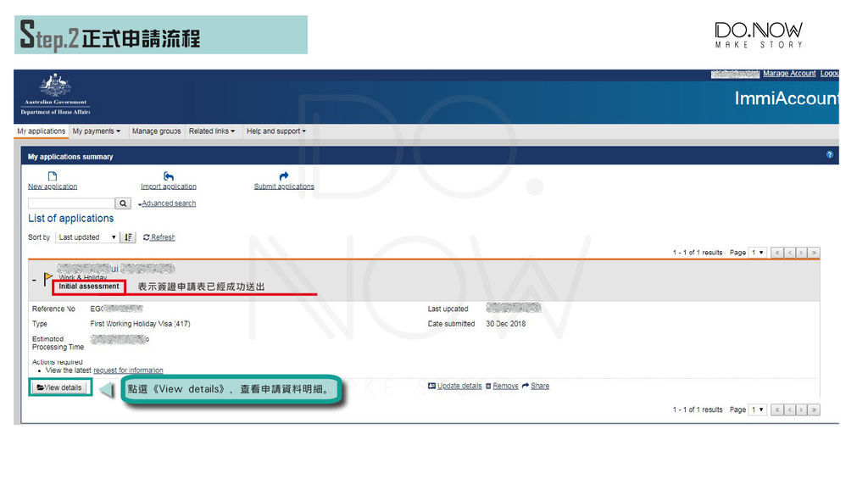
Task: Go to previous page in top pager
Action: pyautogui.click(x=789, y=253)
